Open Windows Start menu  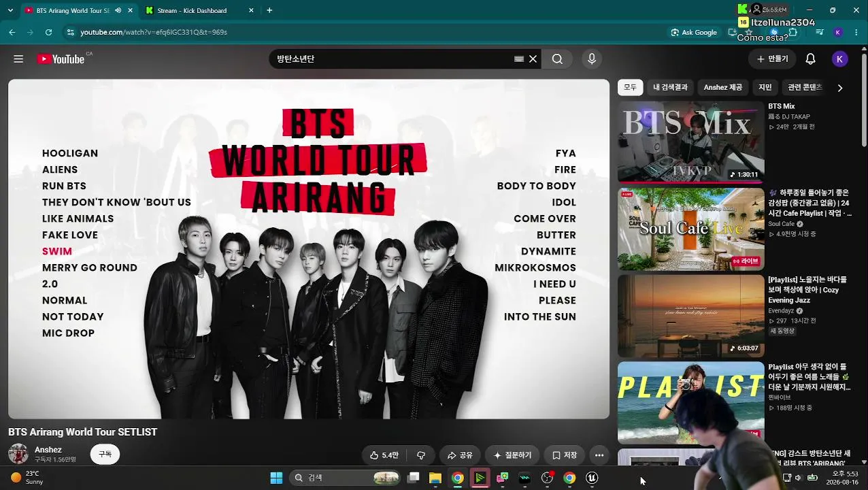tap(276, 478)
